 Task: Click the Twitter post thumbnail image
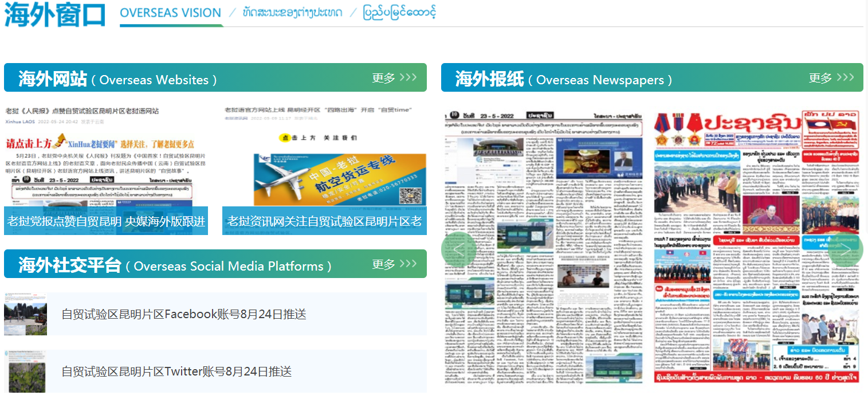25,371
